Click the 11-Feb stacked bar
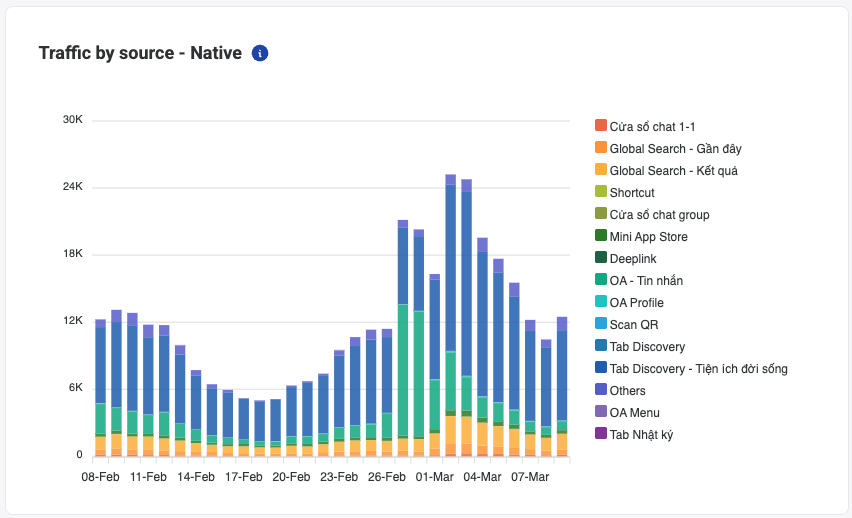The width and height of the screenshot is (852, 518). click(148, 391)
